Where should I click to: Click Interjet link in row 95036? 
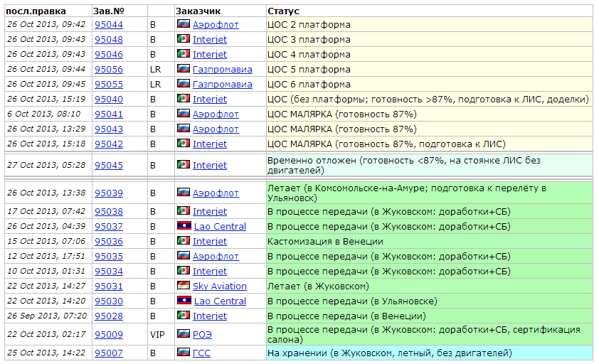point(210,242)
